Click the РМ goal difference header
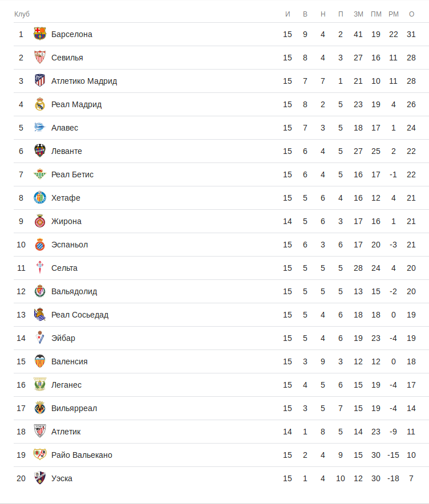This screenshot has height=504, width=429. pyautogui.click(x=393, y=14)
